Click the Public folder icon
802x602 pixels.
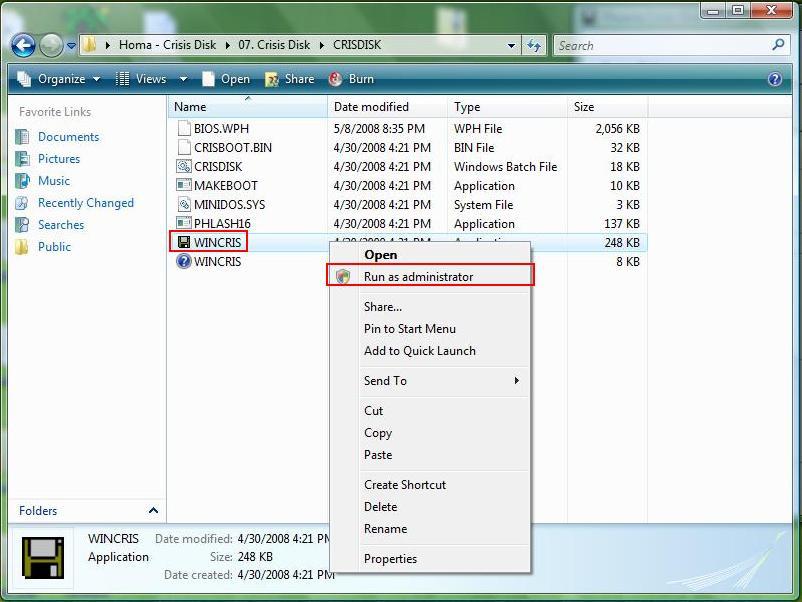coord(22,247)
